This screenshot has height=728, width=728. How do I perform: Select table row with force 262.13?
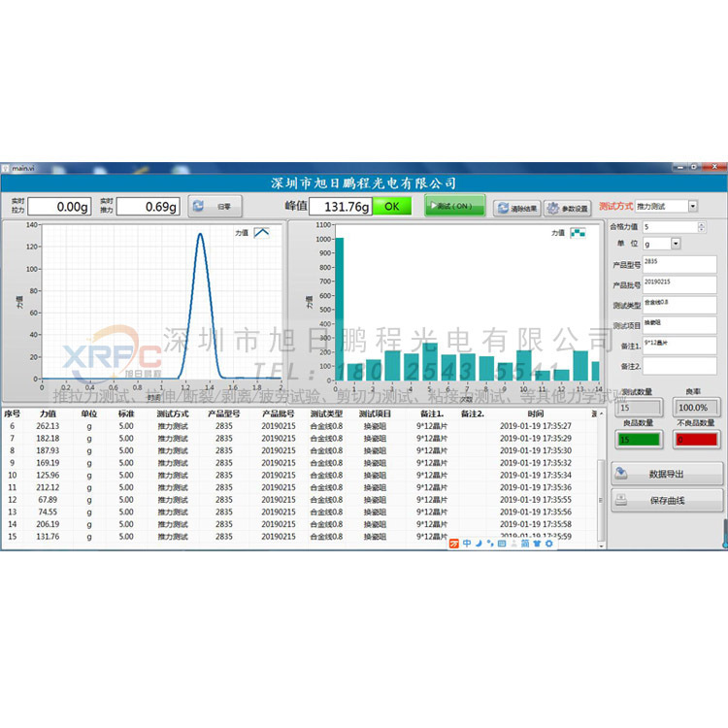[x=300, y=426]
